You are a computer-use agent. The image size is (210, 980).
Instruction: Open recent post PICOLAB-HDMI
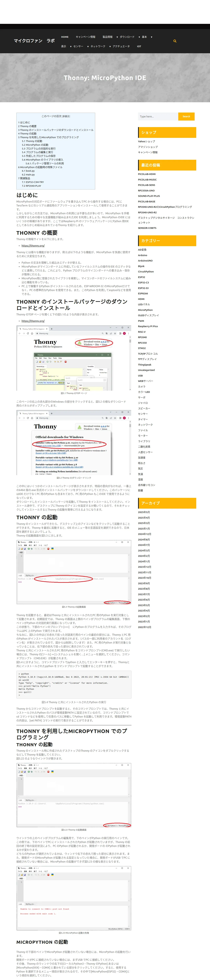pos(147,174)
